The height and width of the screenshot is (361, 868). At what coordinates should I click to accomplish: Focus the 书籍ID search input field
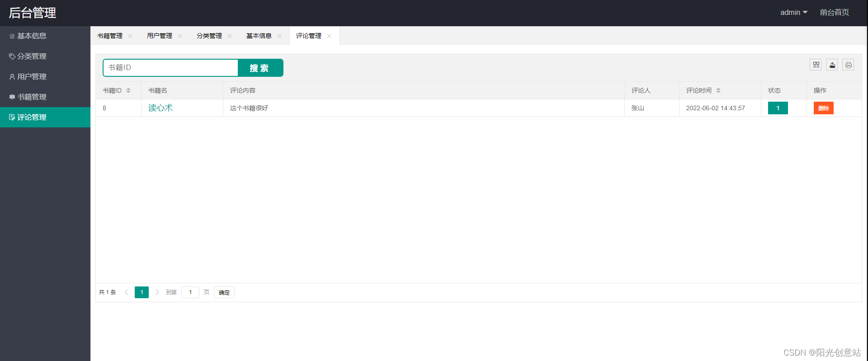click(170, 68)
